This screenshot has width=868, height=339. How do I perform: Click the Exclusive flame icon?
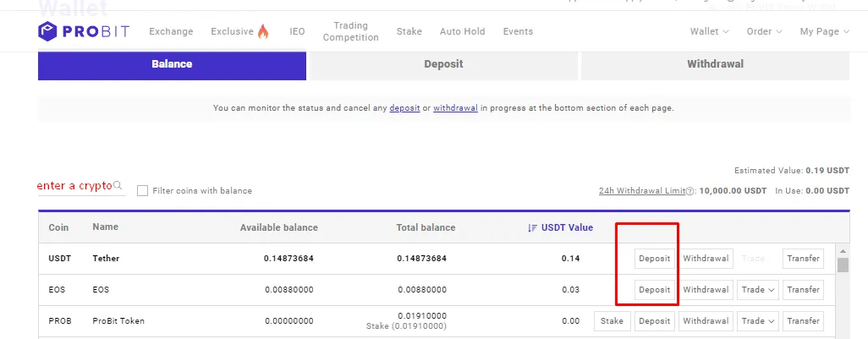[263, 31]
